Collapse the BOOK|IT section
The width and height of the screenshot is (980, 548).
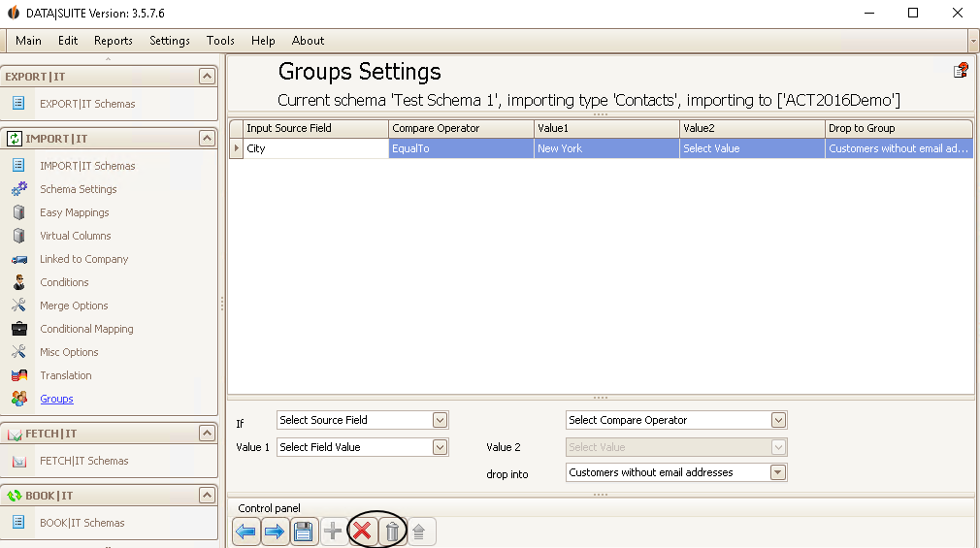[x=207, y=495]
